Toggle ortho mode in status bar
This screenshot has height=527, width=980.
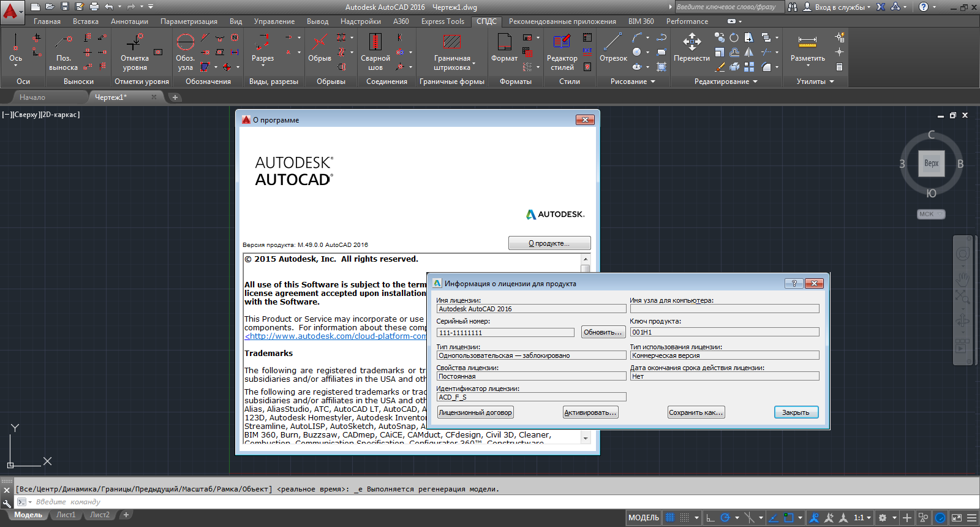[710, 518]
